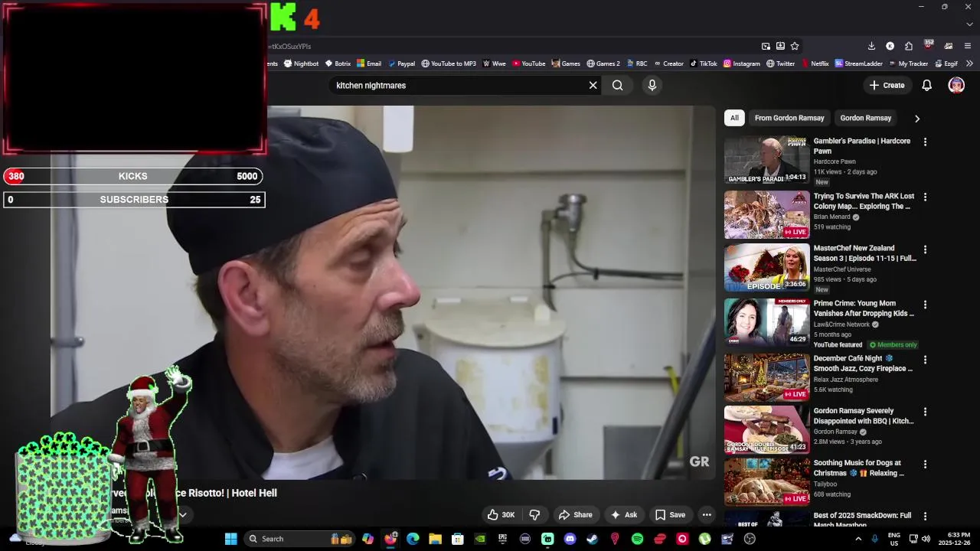Open the Windows Start menu
Image resolution: width=980 pixels, height=551 pixels.
click(230, 539)
